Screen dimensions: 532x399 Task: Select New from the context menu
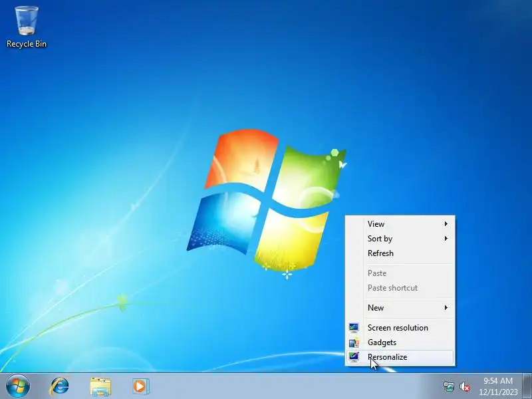point(400,308)
